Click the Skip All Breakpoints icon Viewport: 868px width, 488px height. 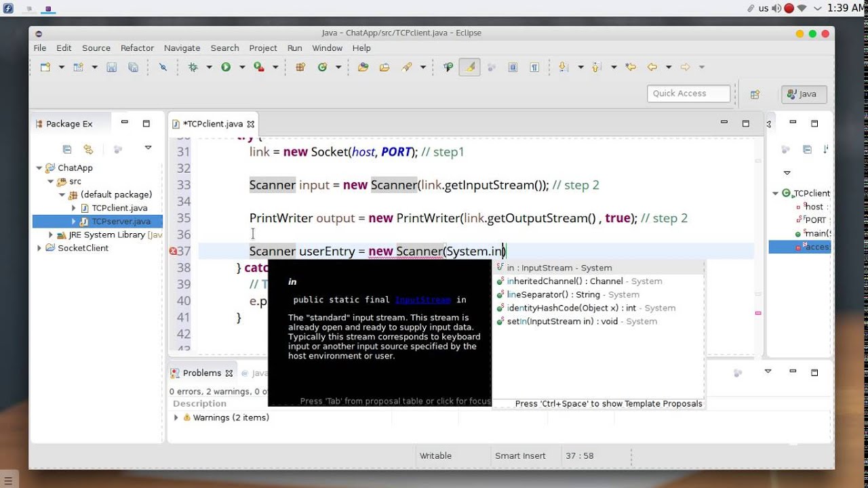pyautogui.click(x=163, y=67)
